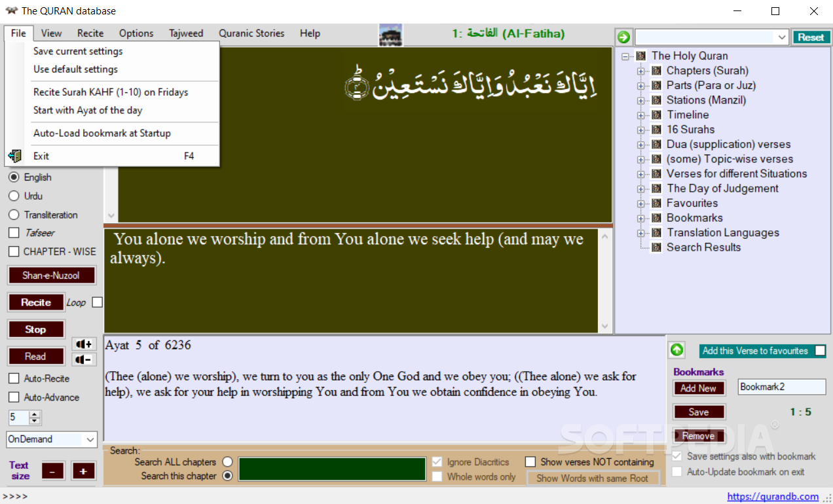Click the Timeline book icon in tree
The image size is (833, 504).
click(656, 115)
